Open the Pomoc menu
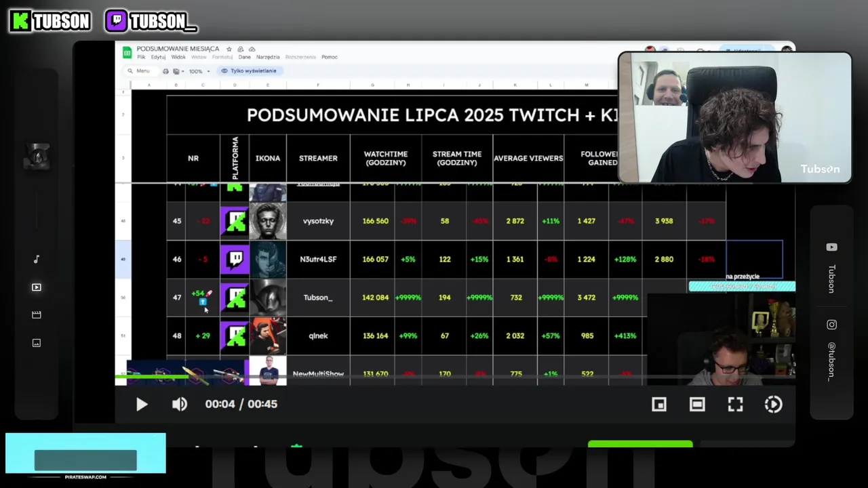The height and width of the screenshot is (488, 868). [330, 57]
